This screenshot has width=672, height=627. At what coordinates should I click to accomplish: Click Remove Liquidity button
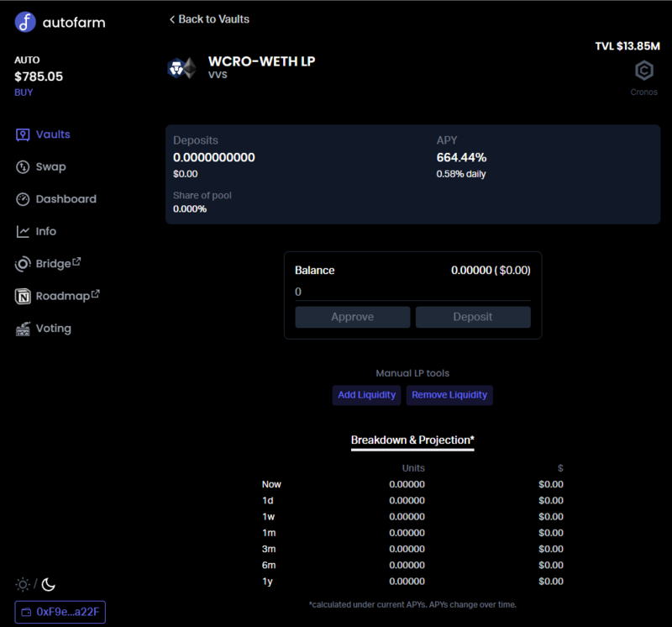449,395
